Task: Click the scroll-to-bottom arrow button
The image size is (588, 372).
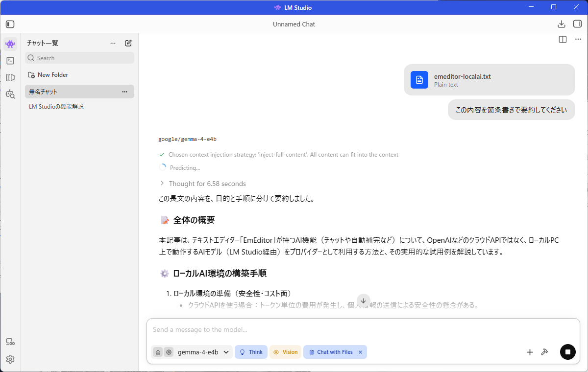Action: click(x=363, y=301)
